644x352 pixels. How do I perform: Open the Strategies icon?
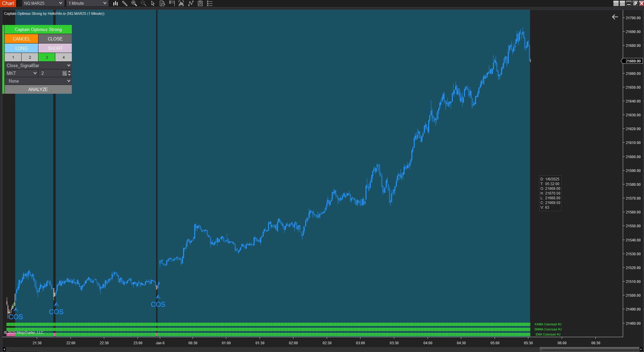click(191, 3)
